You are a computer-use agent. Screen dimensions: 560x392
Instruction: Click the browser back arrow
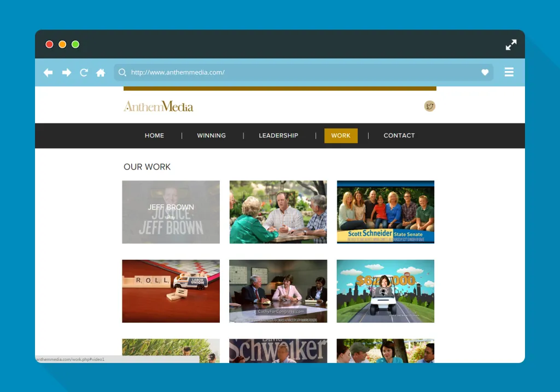(48, 73)
